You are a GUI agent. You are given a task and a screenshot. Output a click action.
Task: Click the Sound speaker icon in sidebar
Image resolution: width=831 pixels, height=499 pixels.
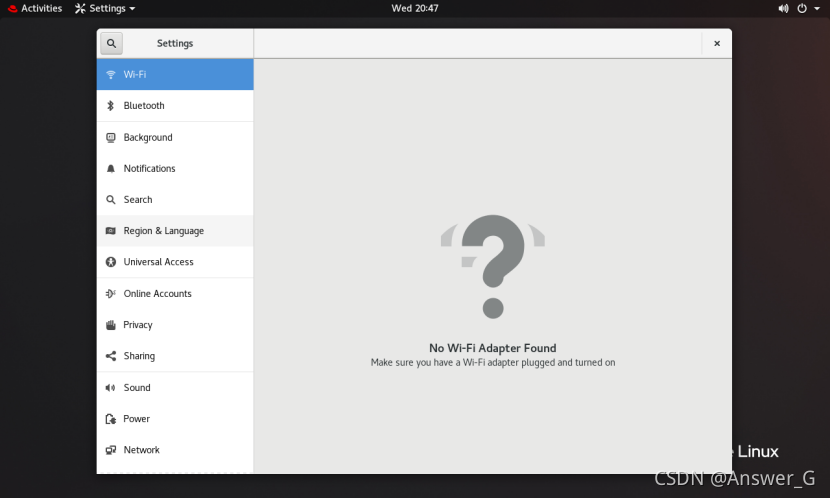[x=111, y=388]
